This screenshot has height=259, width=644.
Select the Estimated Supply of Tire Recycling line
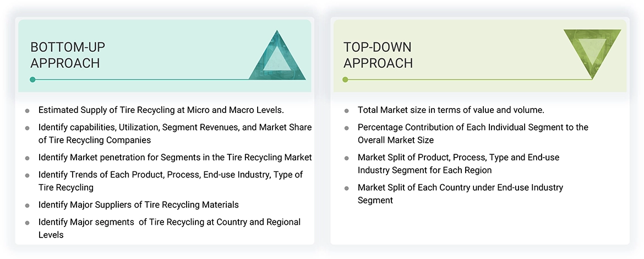tap(161, 110)
